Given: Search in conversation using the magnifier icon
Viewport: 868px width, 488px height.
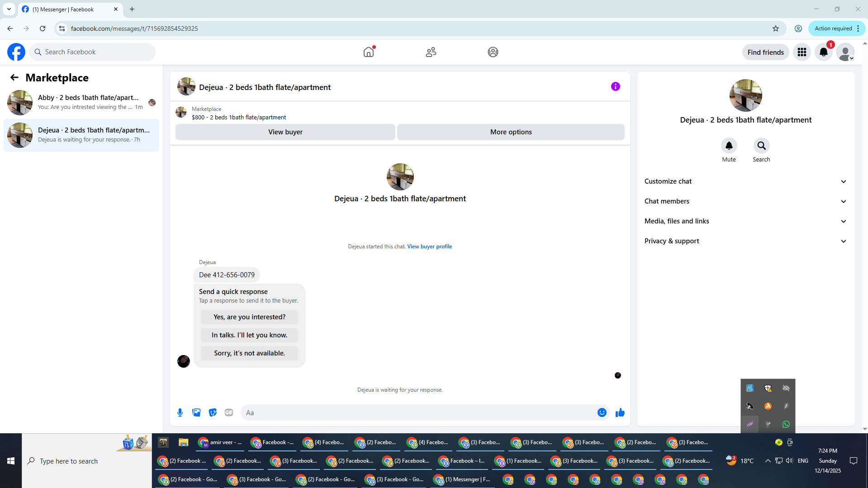Looking at the screenshot, I should click(761, 146).
